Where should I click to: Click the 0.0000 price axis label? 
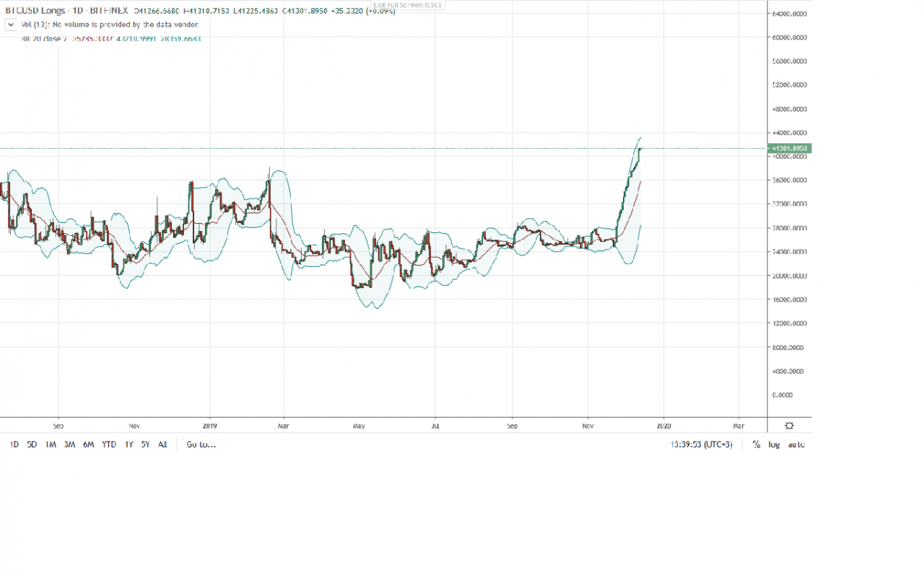pos(783,395)
